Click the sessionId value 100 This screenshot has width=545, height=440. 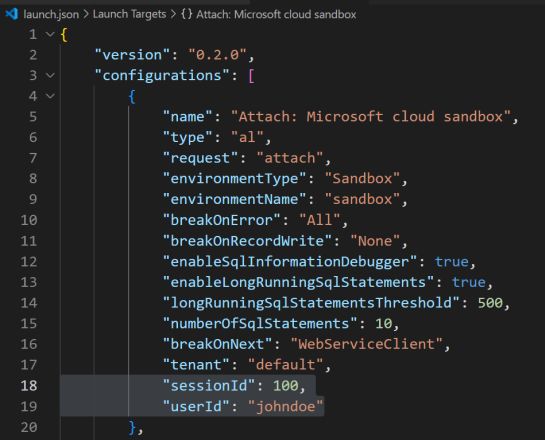tap(286, 385)
